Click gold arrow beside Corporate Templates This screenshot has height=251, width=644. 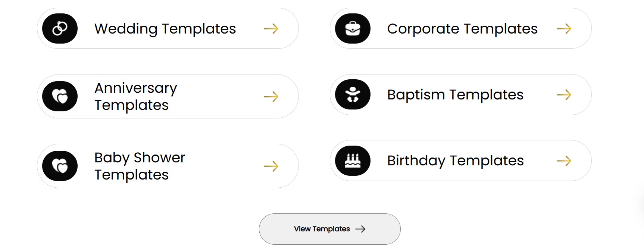click(564, 29)
